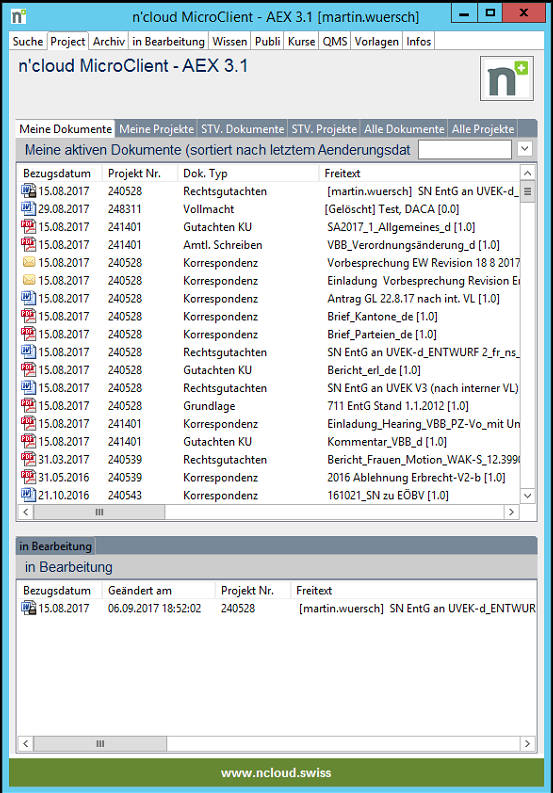The width and height of the screenshot is (553, 793).
Task: Click the PDF icon for Brief_Kantone_de
Action: [x=28, y=316]
